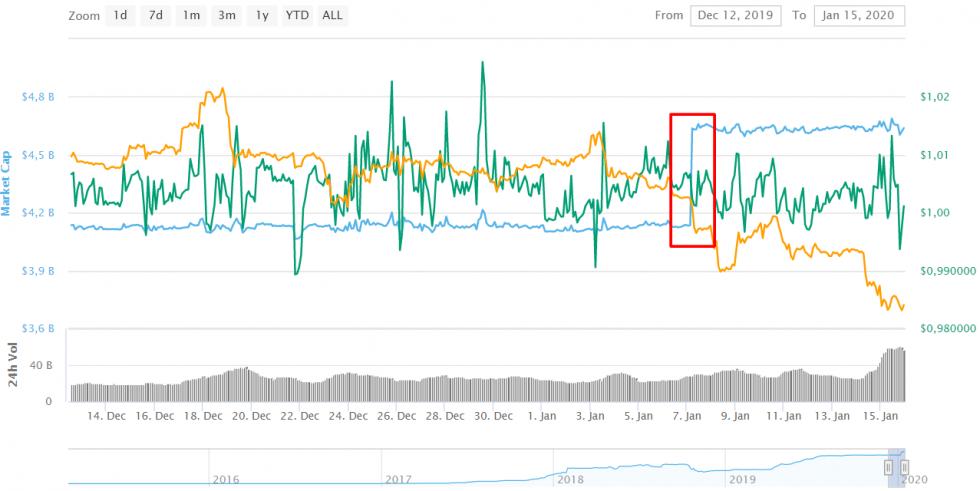Choose the 3m zoom range
This screenshot has width=980, height=491.
pyautogui.click(x=226, y=15)
